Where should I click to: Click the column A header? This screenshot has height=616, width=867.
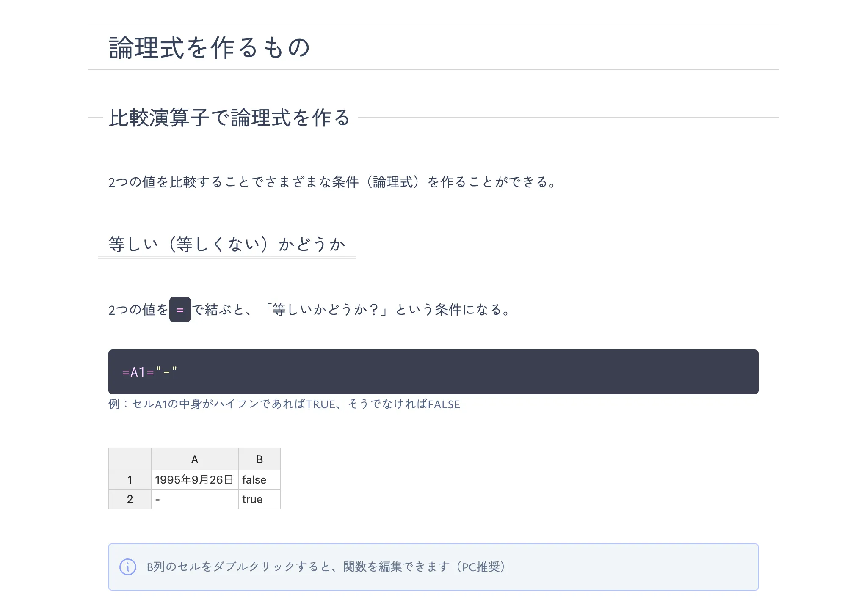point(194,459)
